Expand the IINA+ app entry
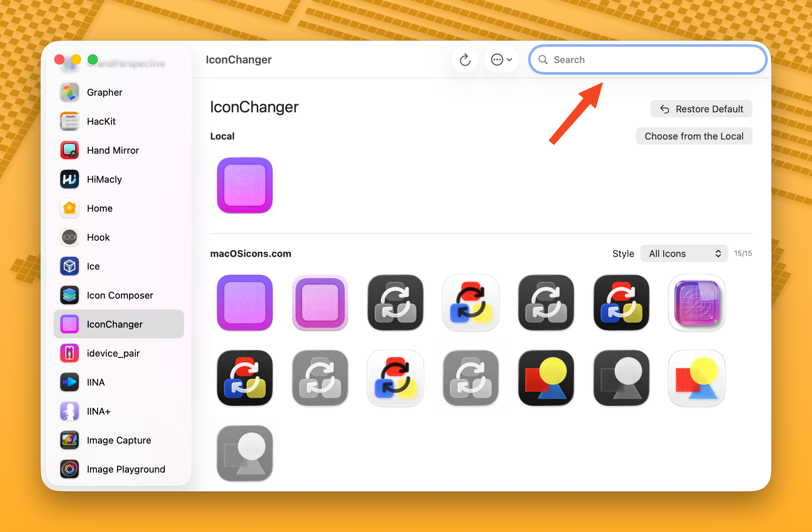Image resolution: width=812 pixels, height=532 pixels. coord(98,411)
